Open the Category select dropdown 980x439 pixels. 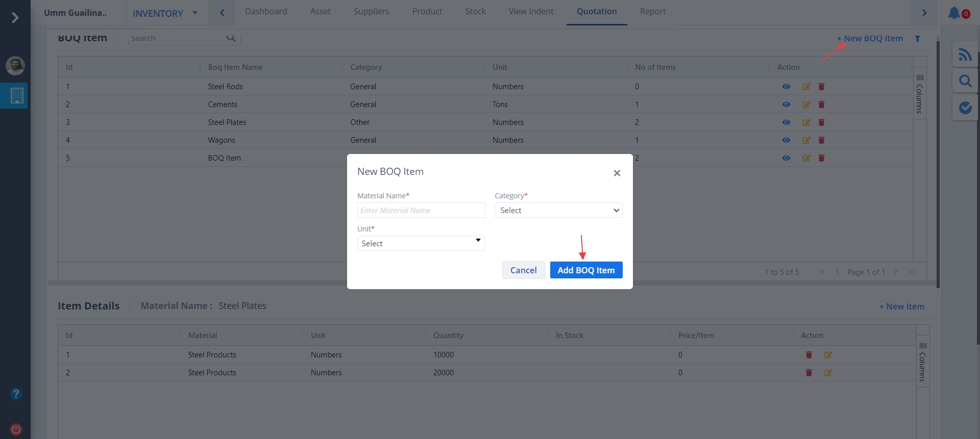558,211
